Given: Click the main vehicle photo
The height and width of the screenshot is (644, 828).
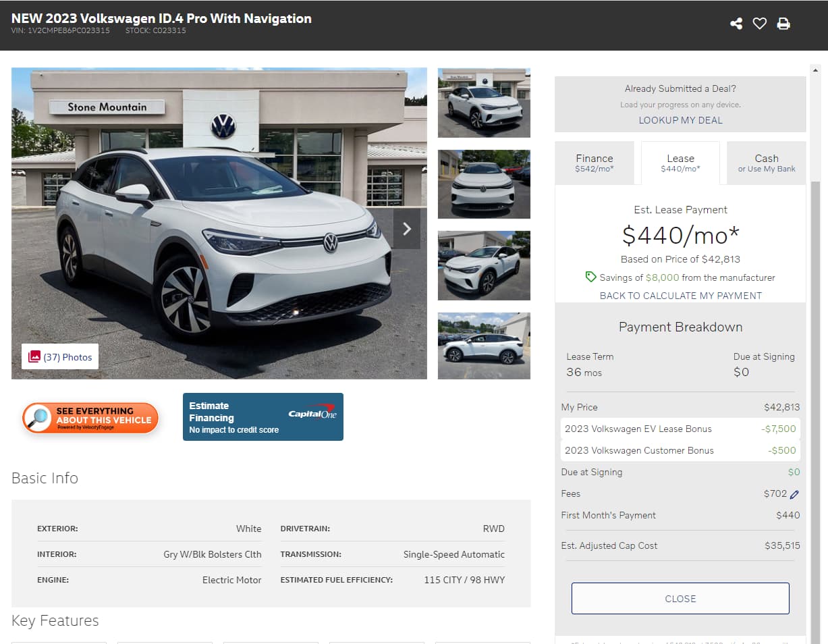Looking at the screenshot, I should click(x=219, y=223).
